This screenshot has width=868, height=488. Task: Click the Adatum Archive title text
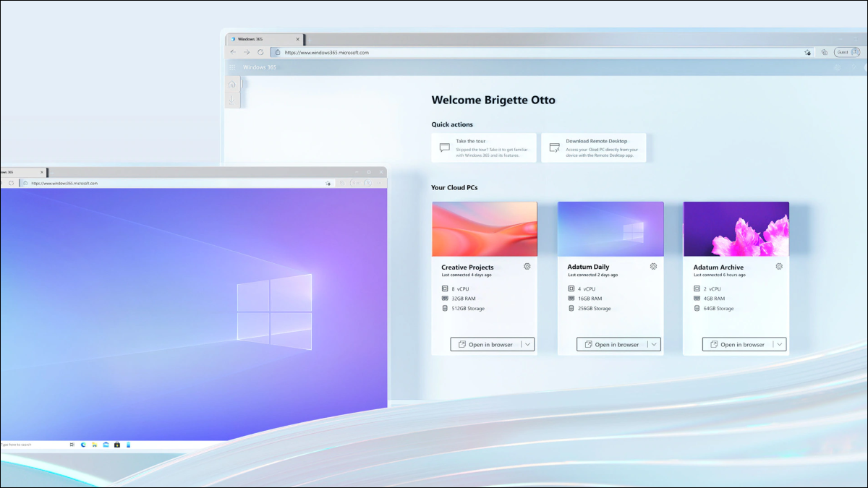[718, 267]
